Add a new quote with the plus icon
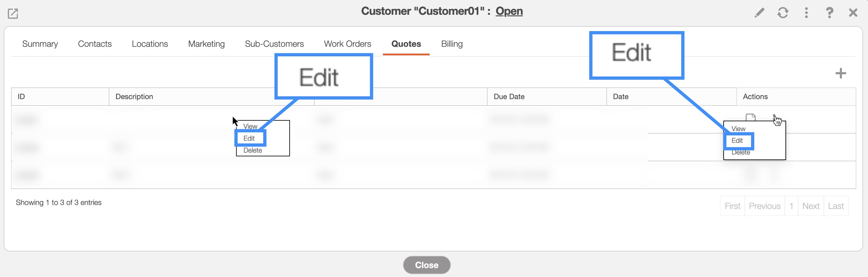Screen dimensions: 868x277 [x=840, y=73]
